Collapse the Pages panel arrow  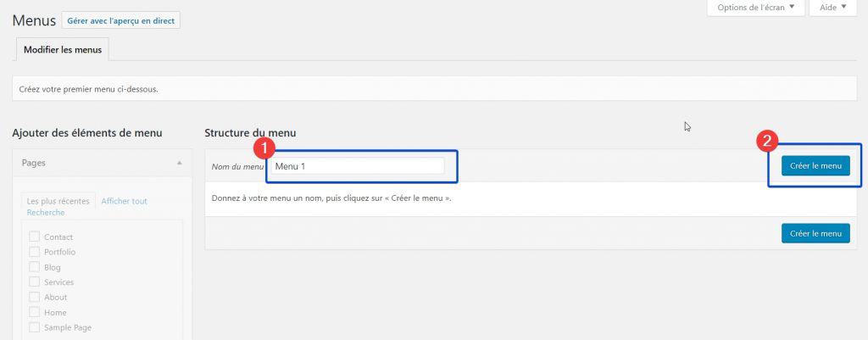[x=179, y=162]
